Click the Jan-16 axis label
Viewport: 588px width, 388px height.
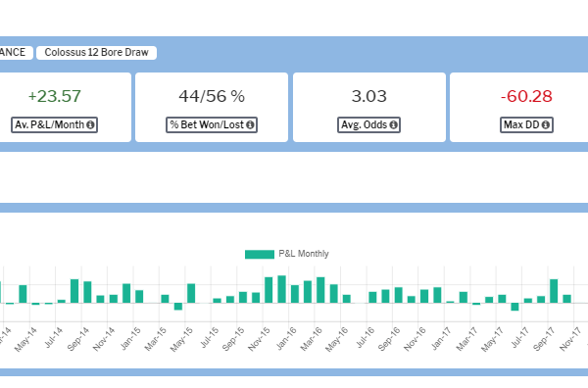(x=286, y=338)
